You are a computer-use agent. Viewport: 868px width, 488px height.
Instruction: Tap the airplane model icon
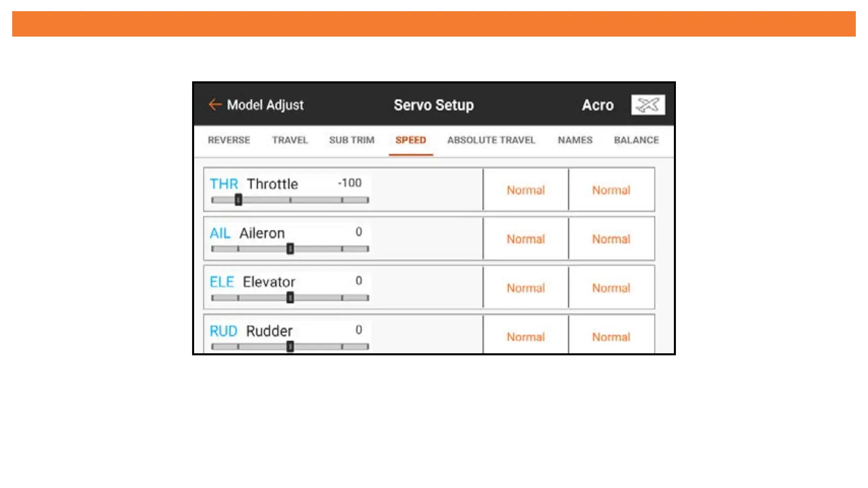(648, 105)
